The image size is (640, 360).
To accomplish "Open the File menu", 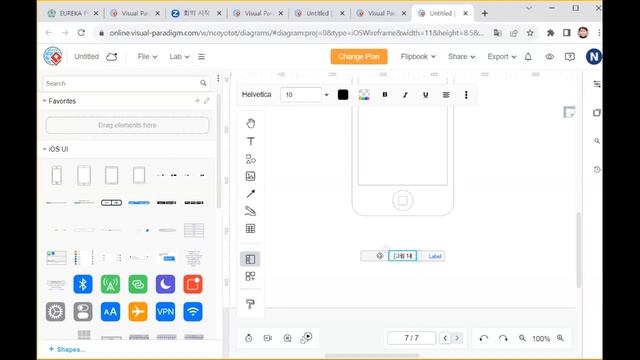I will (147, 57).
